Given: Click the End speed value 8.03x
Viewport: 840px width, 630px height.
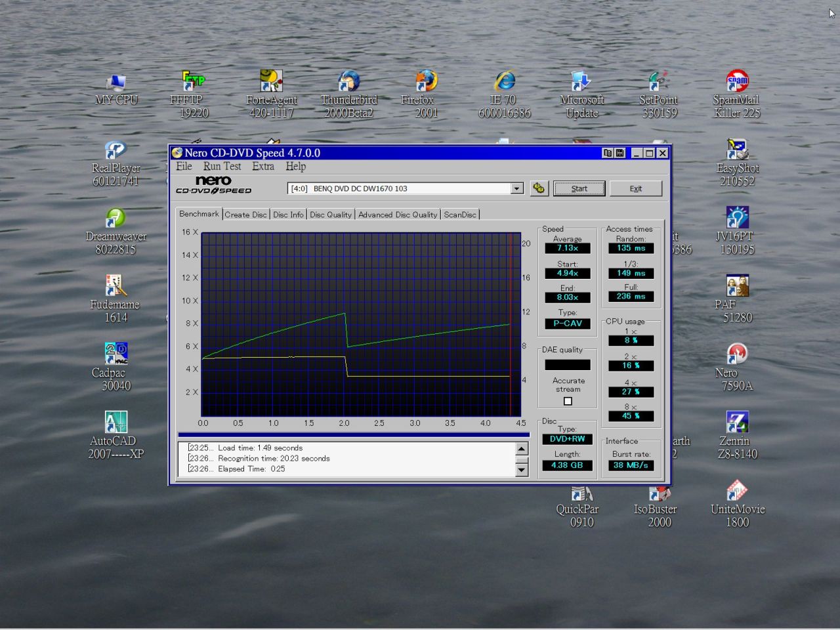Looking at the screenshot, I should point(568,297).
